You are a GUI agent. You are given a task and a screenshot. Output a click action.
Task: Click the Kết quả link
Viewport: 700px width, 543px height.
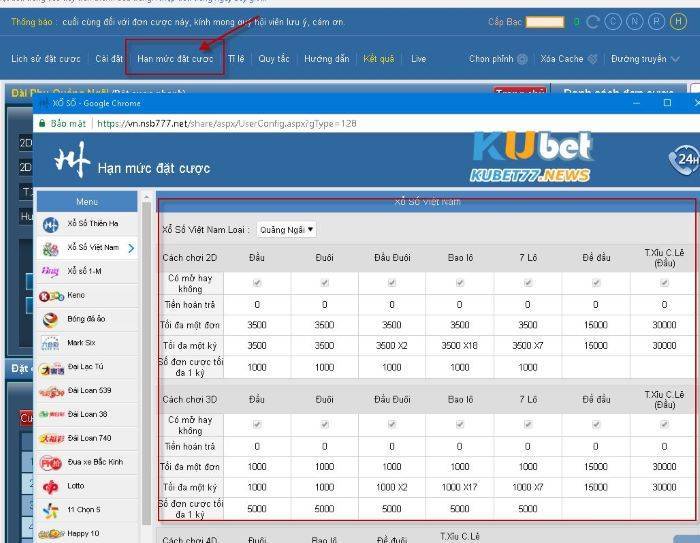pos(379,59)
